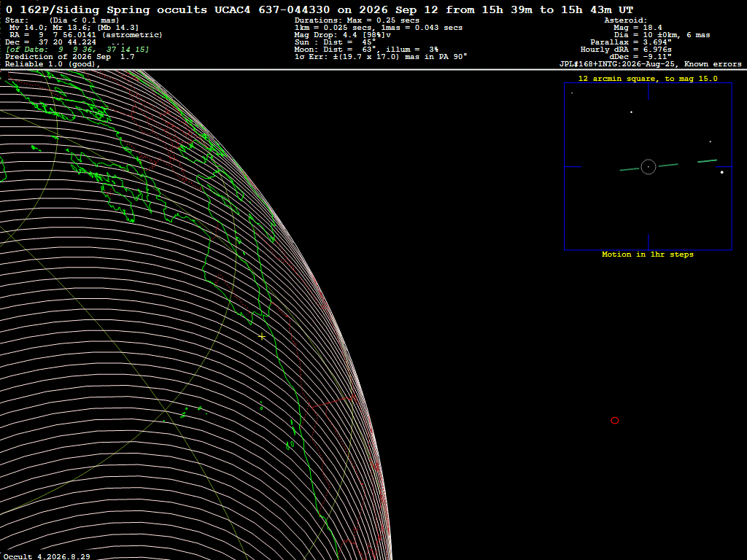
Task: Click the JPL#168+INTG Known errors text
Action: (650, 64)
